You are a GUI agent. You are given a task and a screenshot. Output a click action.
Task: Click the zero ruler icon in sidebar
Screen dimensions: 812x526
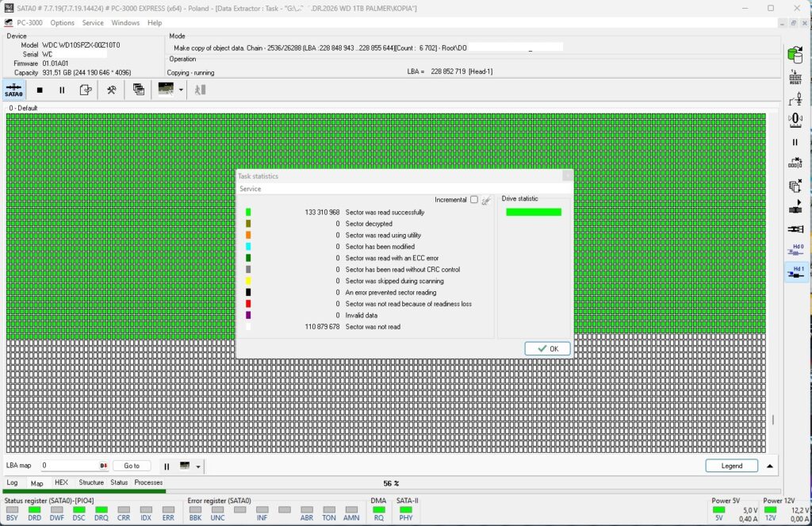click(795, 121)
